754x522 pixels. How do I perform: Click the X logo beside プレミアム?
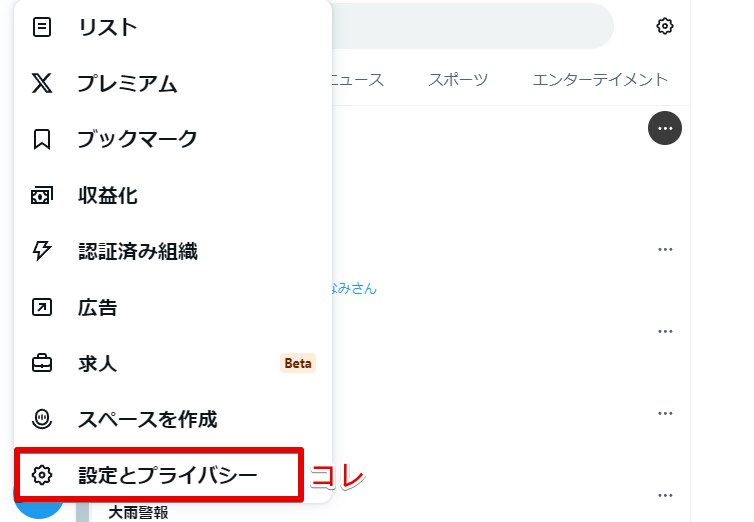pyautogui.click(x=42, y=84)
